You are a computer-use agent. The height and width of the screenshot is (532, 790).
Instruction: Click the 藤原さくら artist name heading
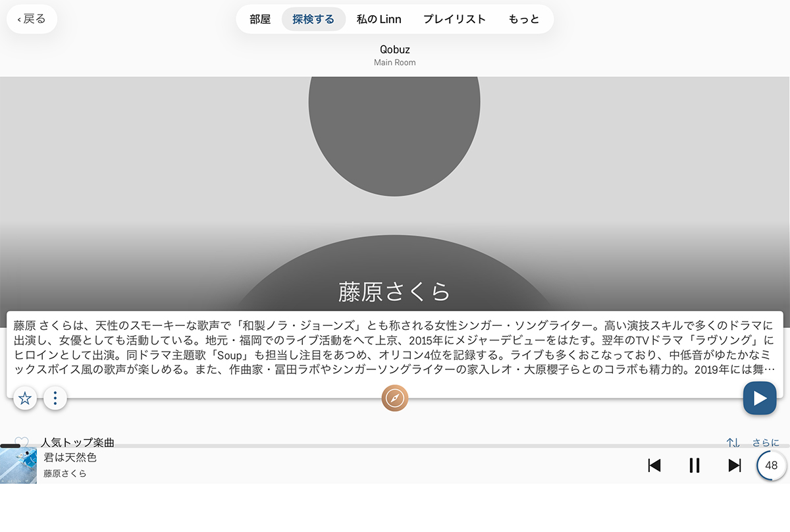(x=394, y=292)
